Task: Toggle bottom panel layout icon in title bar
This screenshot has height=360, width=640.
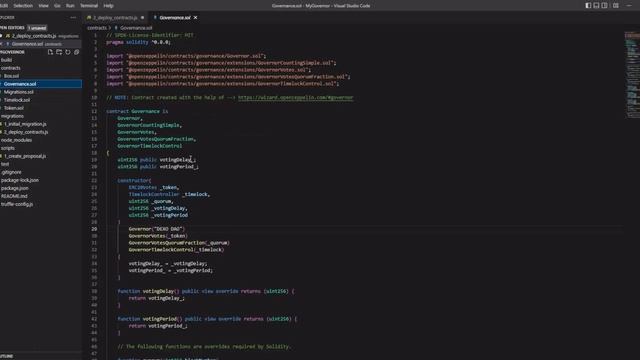Action: coord(596,6)
